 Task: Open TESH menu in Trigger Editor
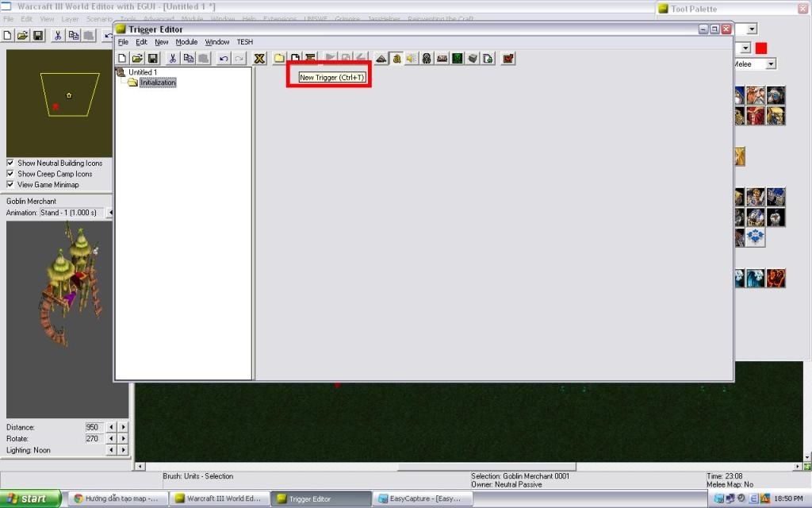point(245,42)
